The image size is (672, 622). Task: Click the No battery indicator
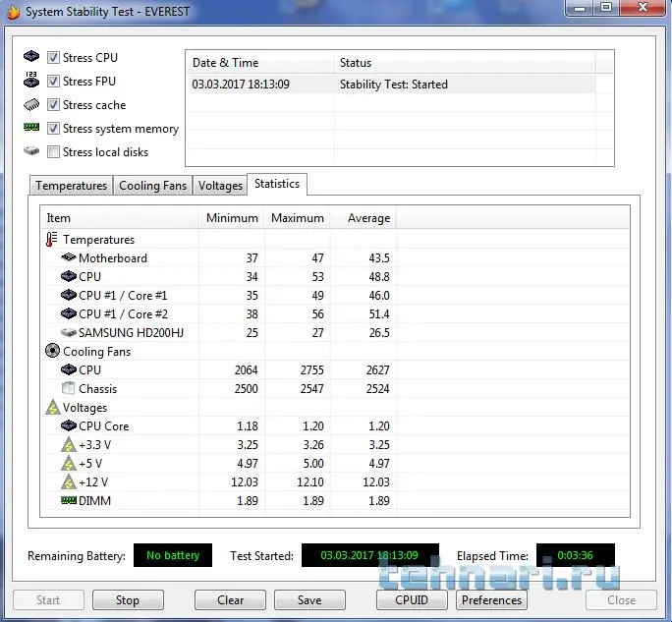click(173, 555)
